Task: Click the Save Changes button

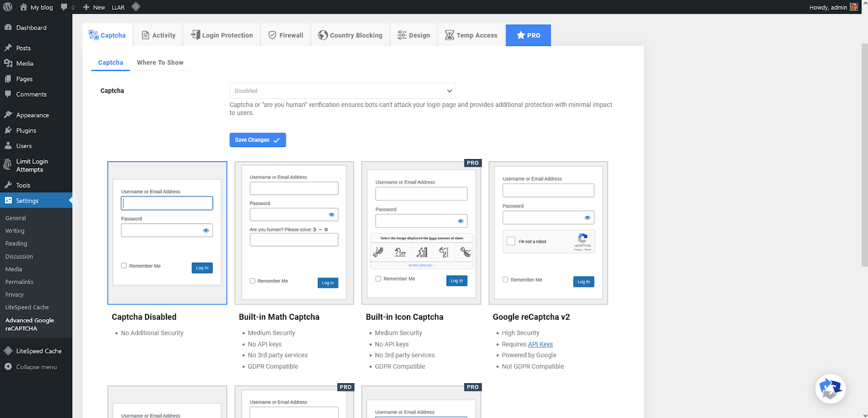Action: (258, 140)
